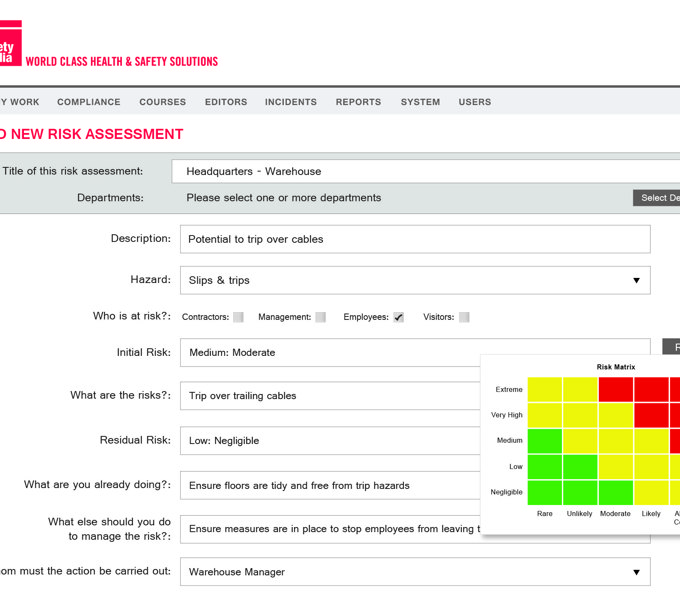Click the Description input field
Screen dimensions: 680x605
click(415, 239)
